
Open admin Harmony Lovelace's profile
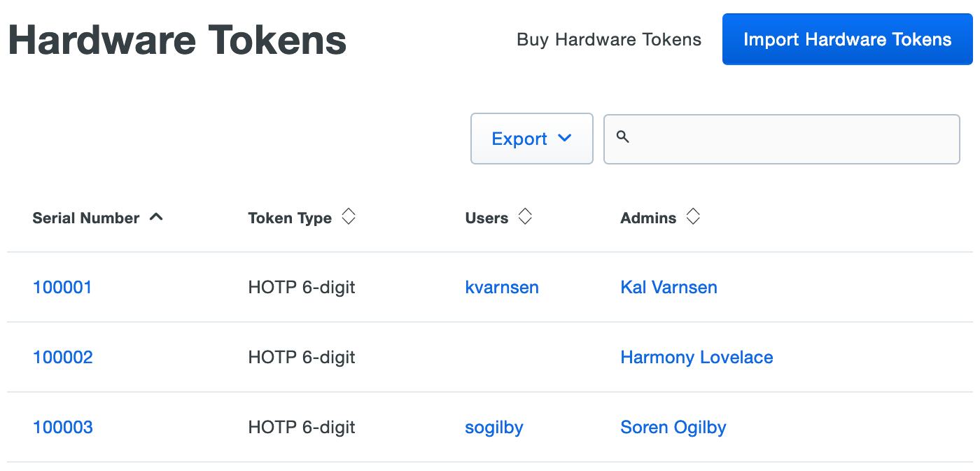coord(696,357)
